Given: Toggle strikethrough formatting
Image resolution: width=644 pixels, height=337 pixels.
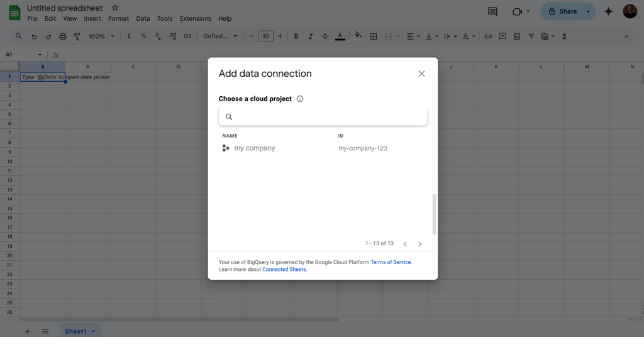Looking at the screenshot, I should pos(325,36).
